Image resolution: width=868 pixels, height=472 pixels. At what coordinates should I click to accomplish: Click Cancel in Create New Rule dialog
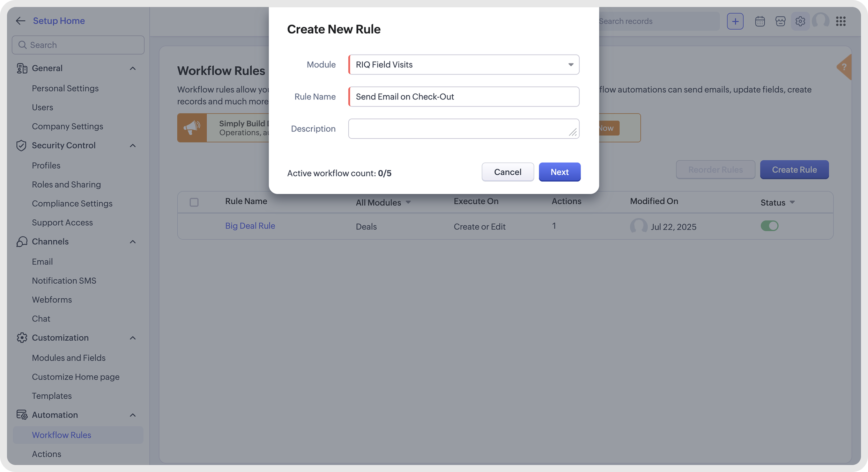click(x=507, y=172)
